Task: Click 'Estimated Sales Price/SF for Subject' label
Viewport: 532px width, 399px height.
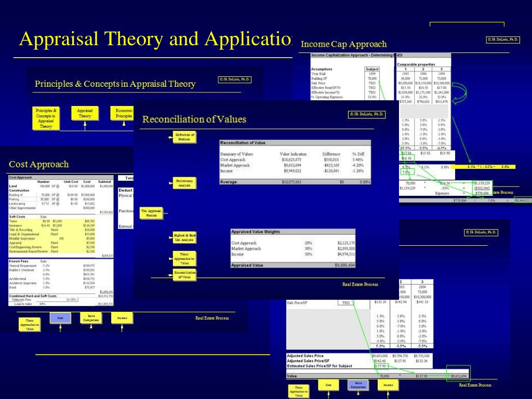Action: click(x=320, y=366)
